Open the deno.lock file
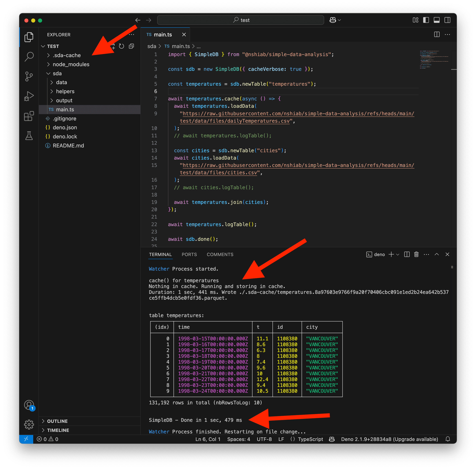This screenshot has width=476, height=469. tap(65, 136)
